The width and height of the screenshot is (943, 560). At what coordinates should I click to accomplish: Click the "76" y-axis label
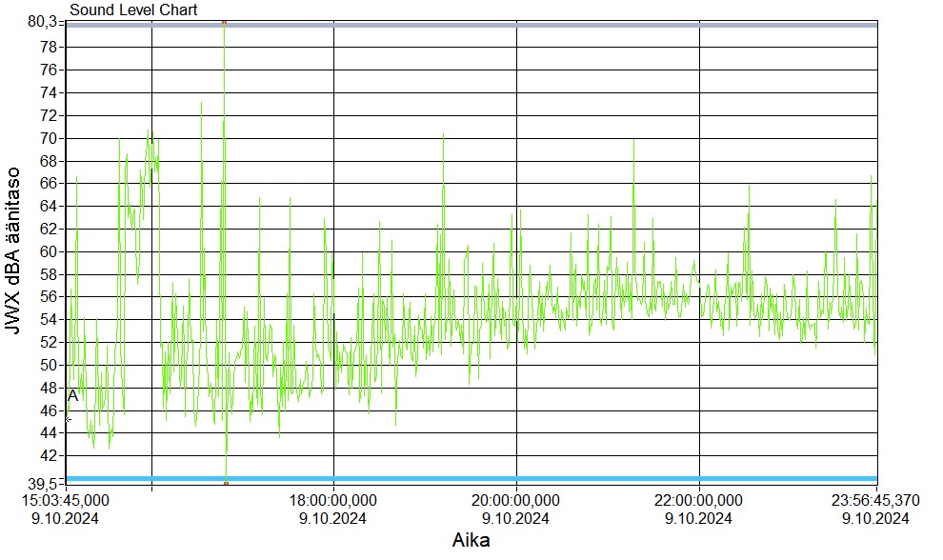tap(49, 70)
